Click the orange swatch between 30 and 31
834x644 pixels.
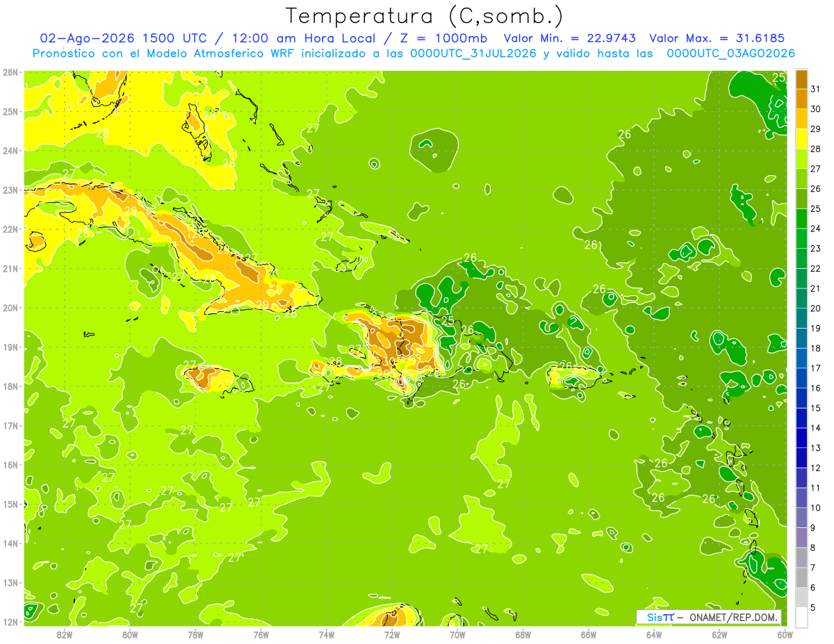point(802,99)
